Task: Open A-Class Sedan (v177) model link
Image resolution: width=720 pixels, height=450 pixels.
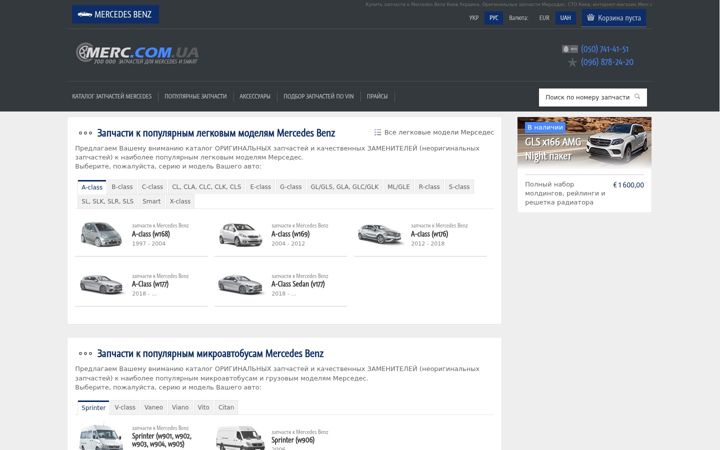Action: pyautogui.click(x=298, y=284)
